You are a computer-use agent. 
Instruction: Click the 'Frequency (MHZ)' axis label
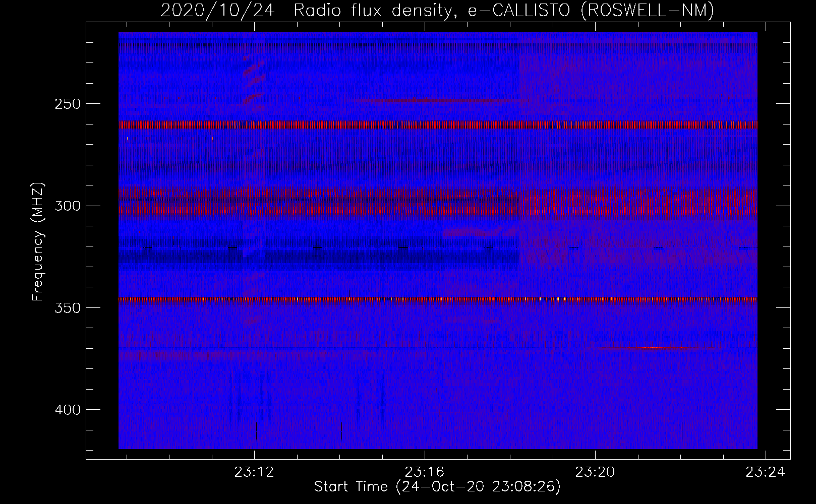[38, 242]
